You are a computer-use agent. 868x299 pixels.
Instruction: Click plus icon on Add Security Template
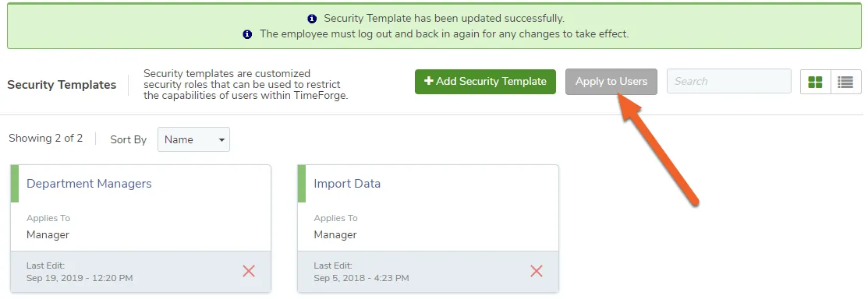428,81
